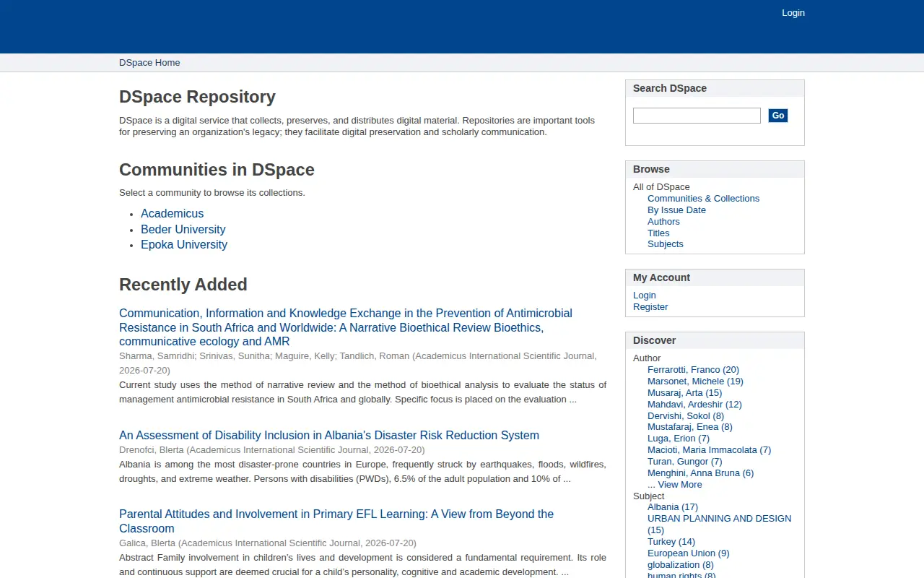The width and height of the screenshot is (924, 578).
Task: Filter by subject URBAN PLANNING AND DESIGN
Action: [x=719, y=525]
